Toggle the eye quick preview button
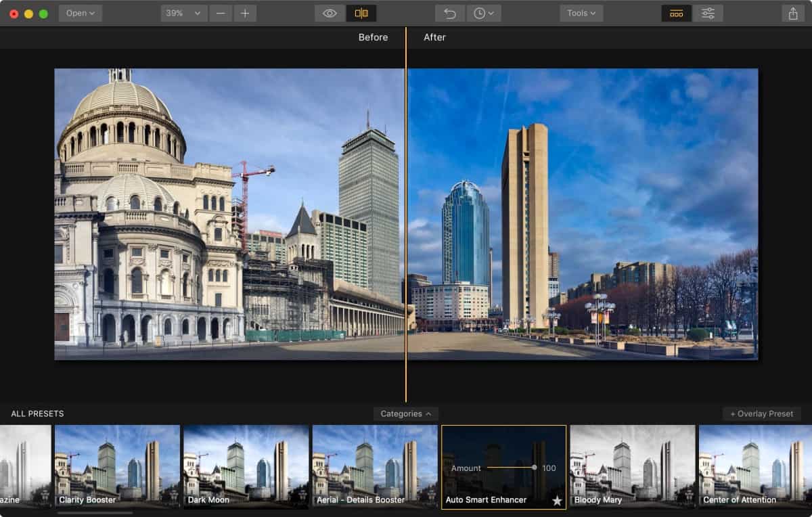Image resolution: width=812 pixels, height=517 pixels. pos(330,13)
